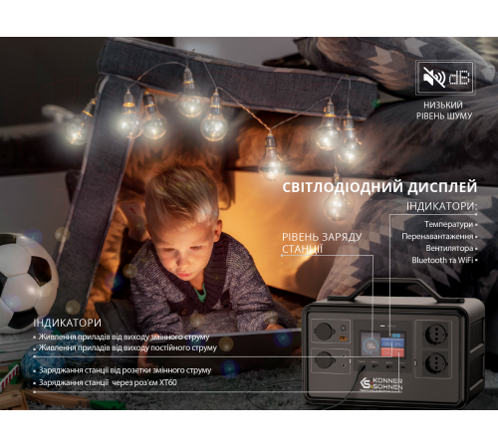Click the small round button near top socket
The width and height of the screenshot is (498, 448).
(344, 328)
